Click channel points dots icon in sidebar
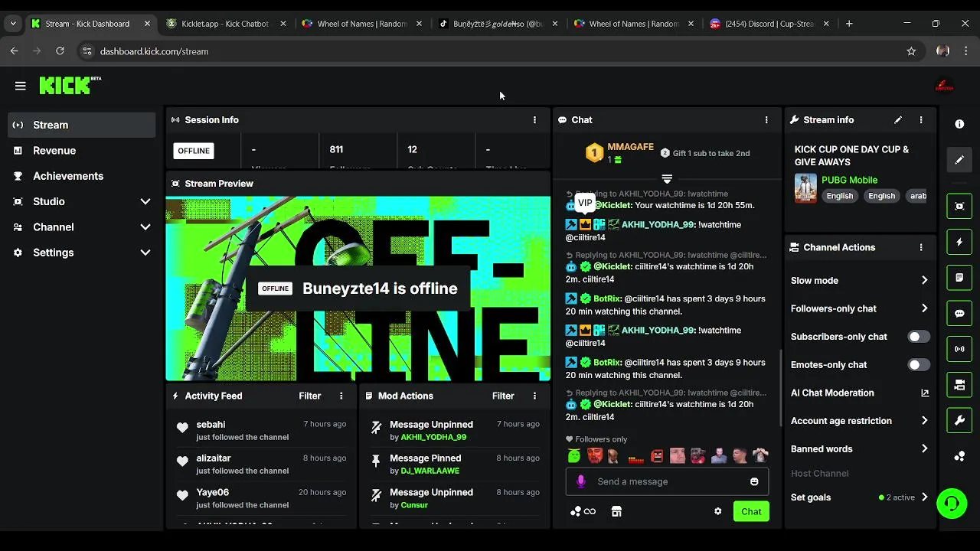The height and width of the screenshot is (551, 980). point(959,456)
